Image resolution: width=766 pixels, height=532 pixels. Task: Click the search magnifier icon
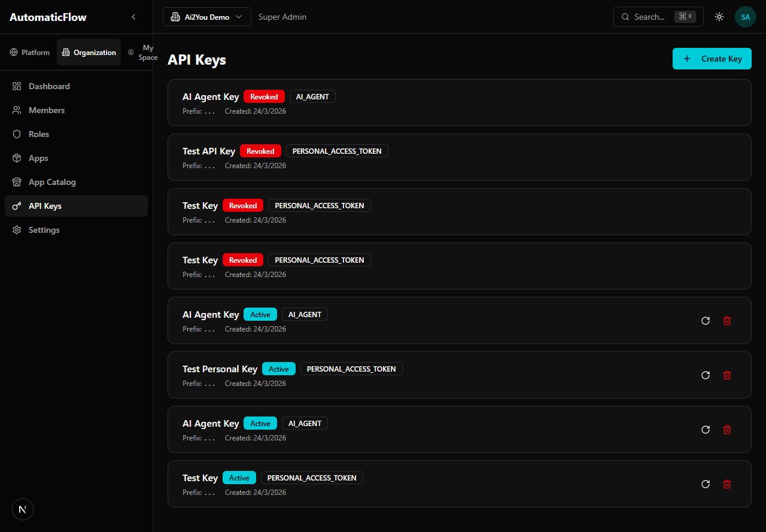pyautogui.click(x=625, y=17)
